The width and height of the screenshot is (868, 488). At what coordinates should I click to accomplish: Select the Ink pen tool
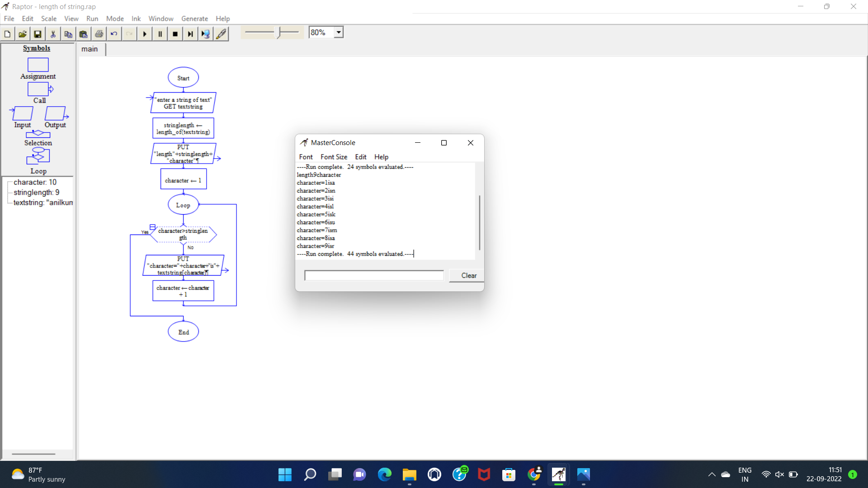(221, 33)
